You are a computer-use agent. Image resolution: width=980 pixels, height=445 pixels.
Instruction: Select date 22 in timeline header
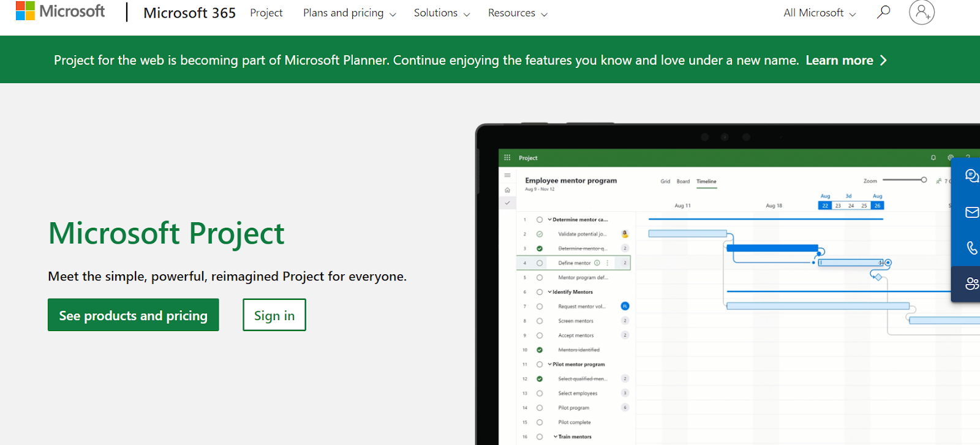[x=825, y=206]
